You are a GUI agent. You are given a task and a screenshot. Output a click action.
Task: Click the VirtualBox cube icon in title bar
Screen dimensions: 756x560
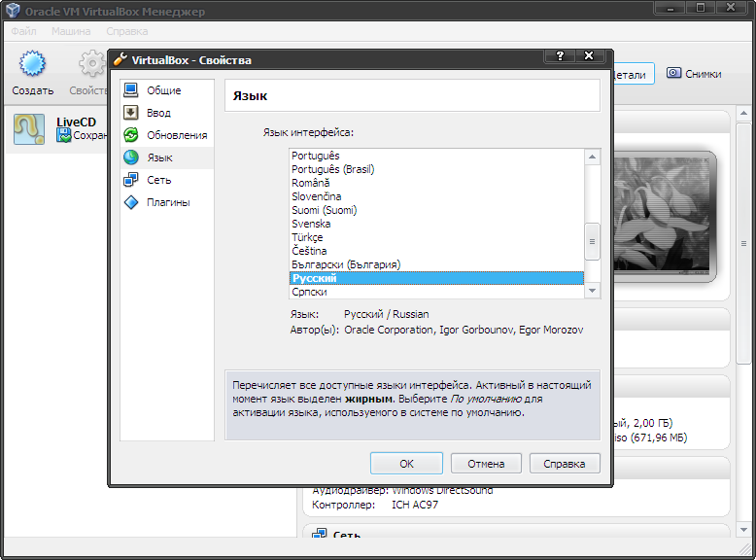tap(13, 10)
